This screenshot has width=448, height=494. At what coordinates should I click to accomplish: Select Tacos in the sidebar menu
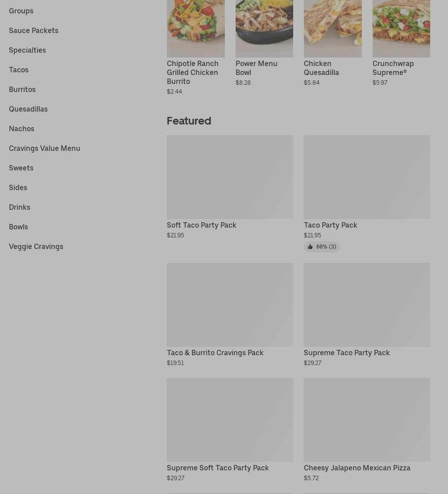pos(19,70)
